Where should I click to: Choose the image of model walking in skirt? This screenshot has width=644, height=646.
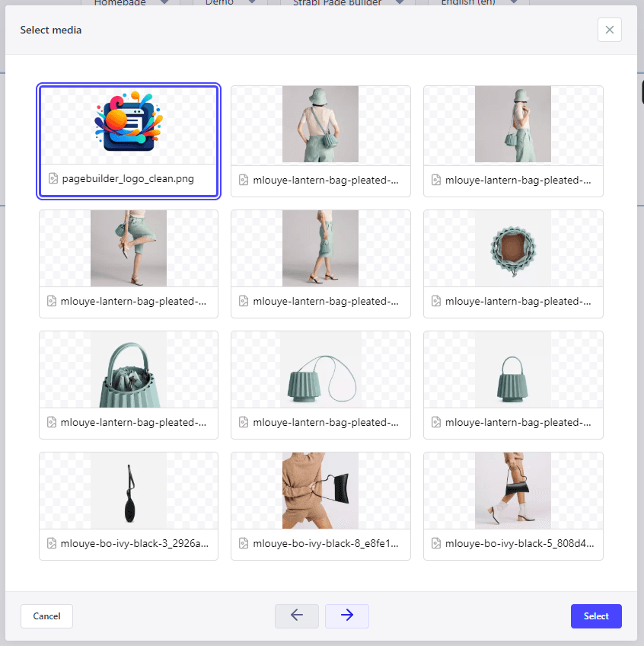320,248
